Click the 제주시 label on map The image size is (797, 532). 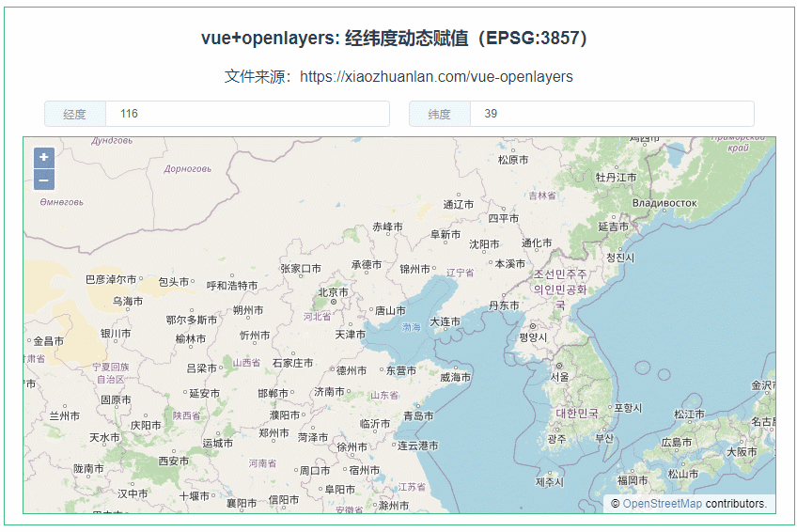(x=550, y=482)
